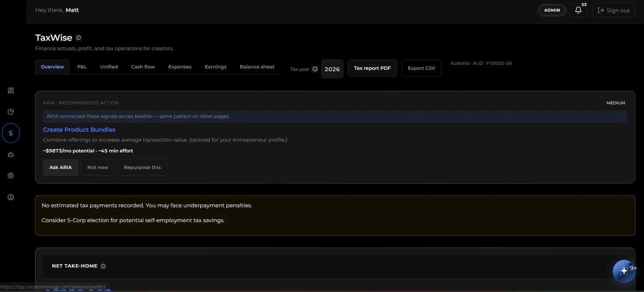
Task: Download the Tax report PDF
Action: click(x=372, y=68)
